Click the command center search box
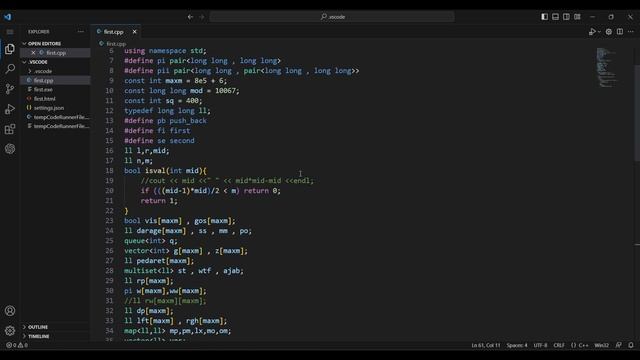The width and height of the screenshot is (640, 360). pyautogui.click(x=332, y=17)
